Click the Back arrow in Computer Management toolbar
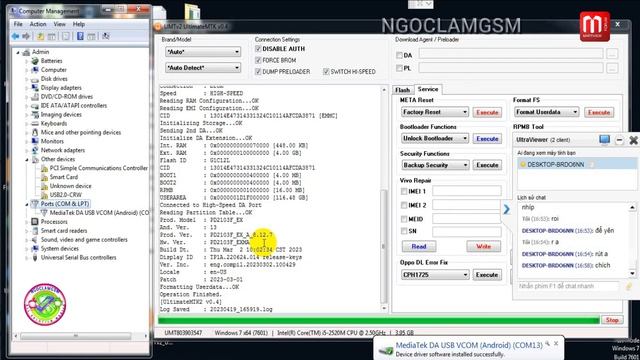The image size is (640, 360). [16, 36]
